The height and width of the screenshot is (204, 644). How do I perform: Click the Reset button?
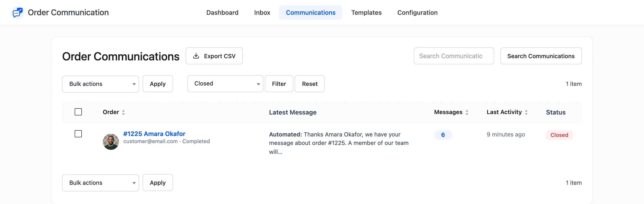[309, 84]
